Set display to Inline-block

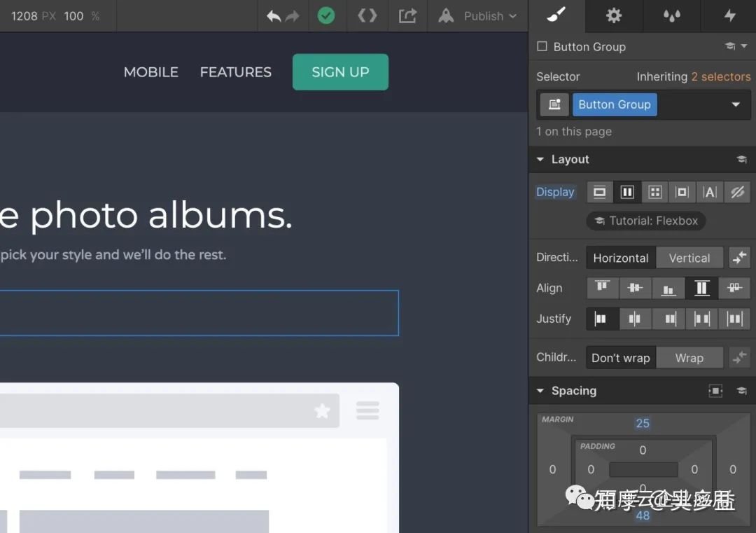(x=682, y=193)
